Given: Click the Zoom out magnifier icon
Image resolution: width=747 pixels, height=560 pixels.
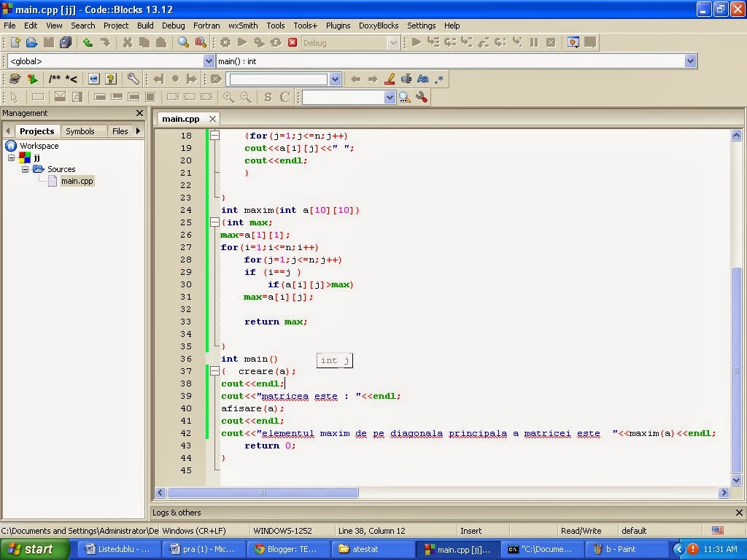Looking at the screenshot, I should (x=246, y=97).
